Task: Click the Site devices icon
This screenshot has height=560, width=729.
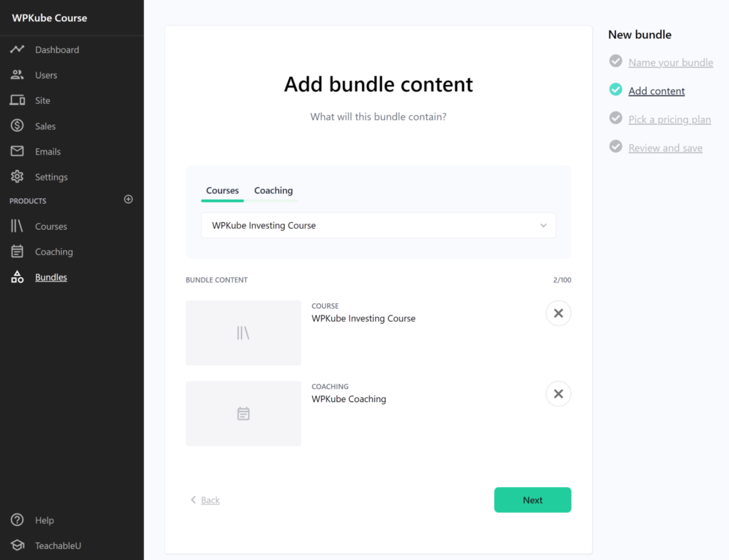Action: [x=17, y=100]
